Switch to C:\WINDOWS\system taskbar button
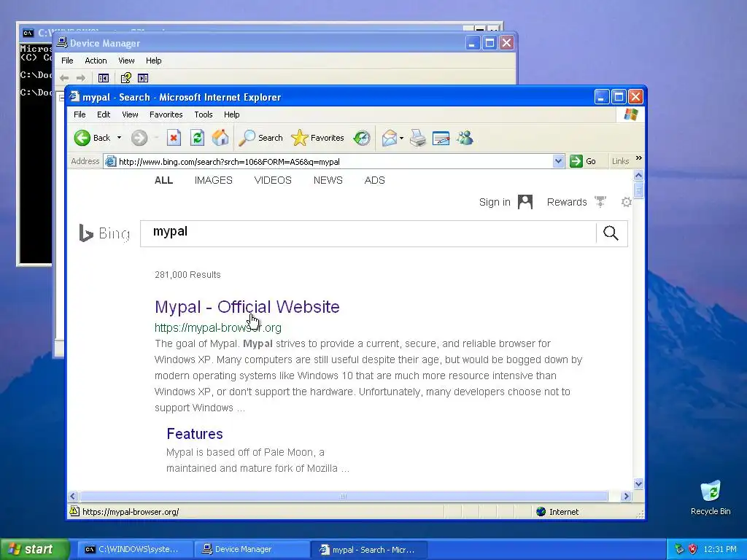Image resolution: width=747 pixels, height=560 pixels. 135,550
